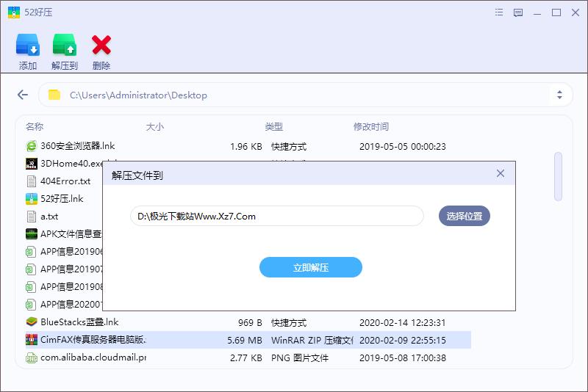The width and height of the screenshot is (588, 392).
Task: Sort by the 大小 column header
Action: (x=155, y=126)
